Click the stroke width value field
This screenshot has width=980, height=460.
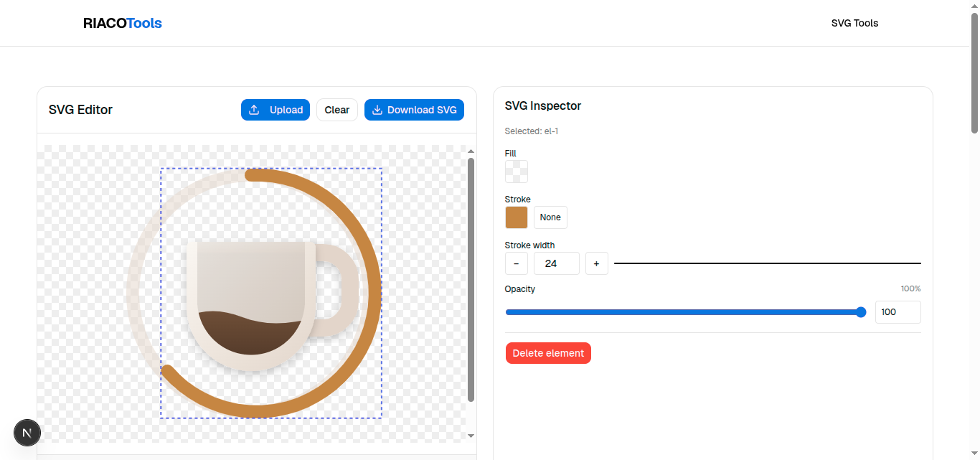557,263
